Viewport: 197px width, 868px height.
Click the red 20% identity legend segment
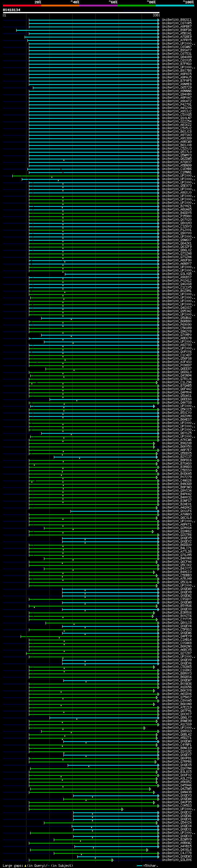point(22,6)
